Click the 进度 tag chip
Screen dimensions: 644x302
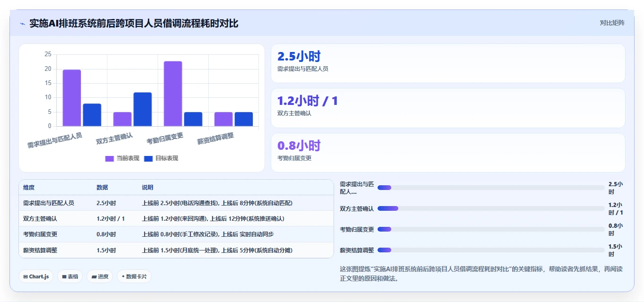(100, 276)
